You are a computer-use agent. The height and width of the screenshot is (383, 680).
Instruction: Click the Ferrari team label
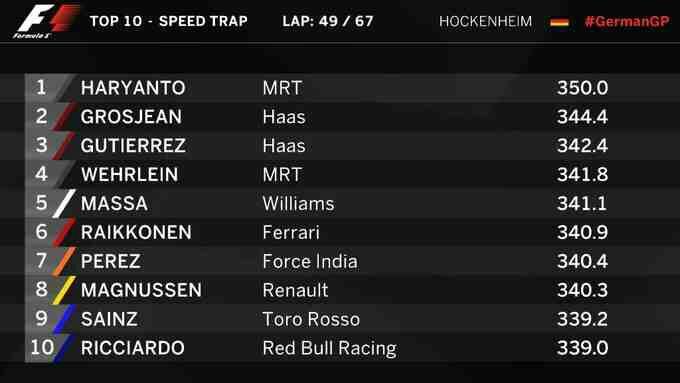click(x=291, y=232)
